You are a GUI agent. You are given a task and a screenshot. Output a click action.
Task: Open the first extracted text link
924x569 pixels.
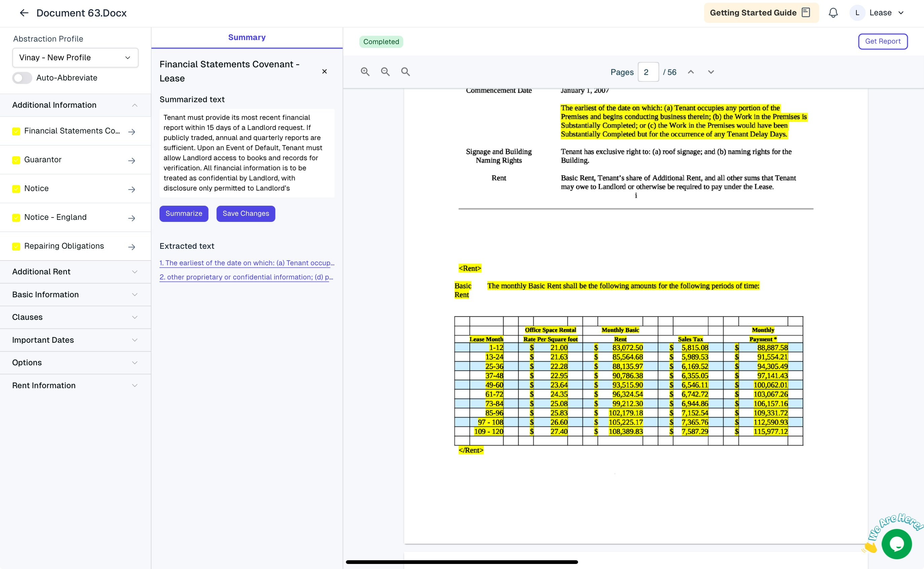click(247, 263)
